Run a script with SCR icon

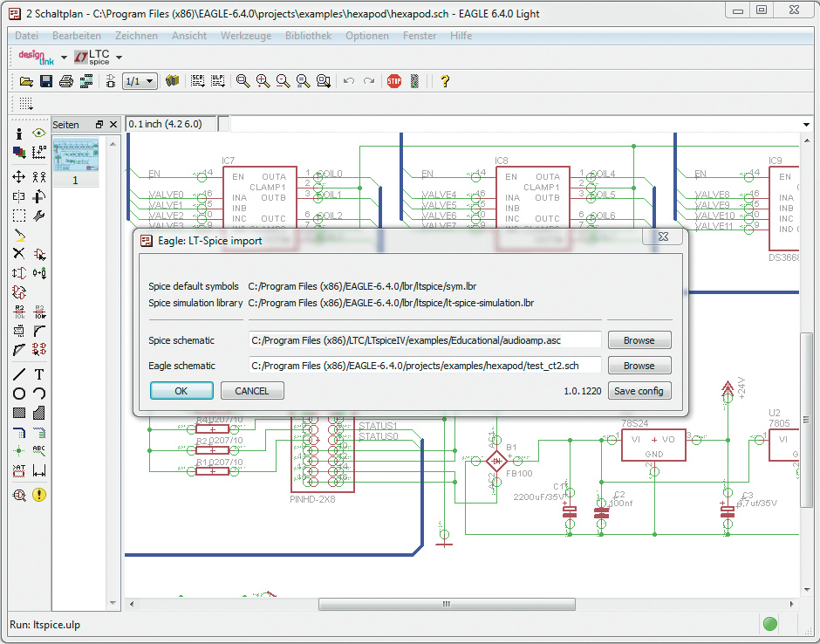tap(198, 81)
